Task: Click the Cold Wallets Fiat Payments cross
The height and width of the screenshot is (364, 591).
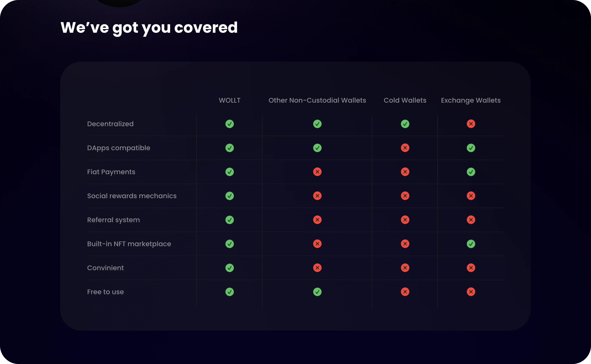Action: pos(405,172)
